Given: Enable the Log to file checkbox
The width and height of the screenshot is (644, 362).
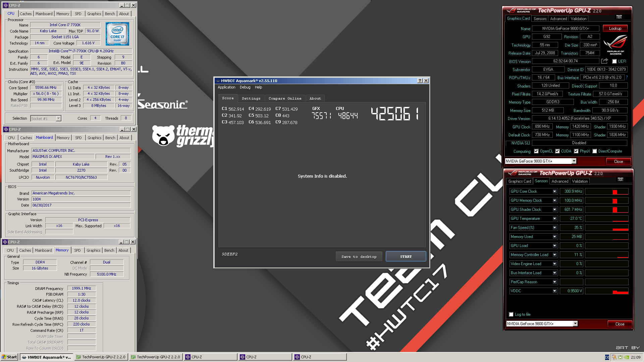Looking at the screenshot, I should click(511, 314).
